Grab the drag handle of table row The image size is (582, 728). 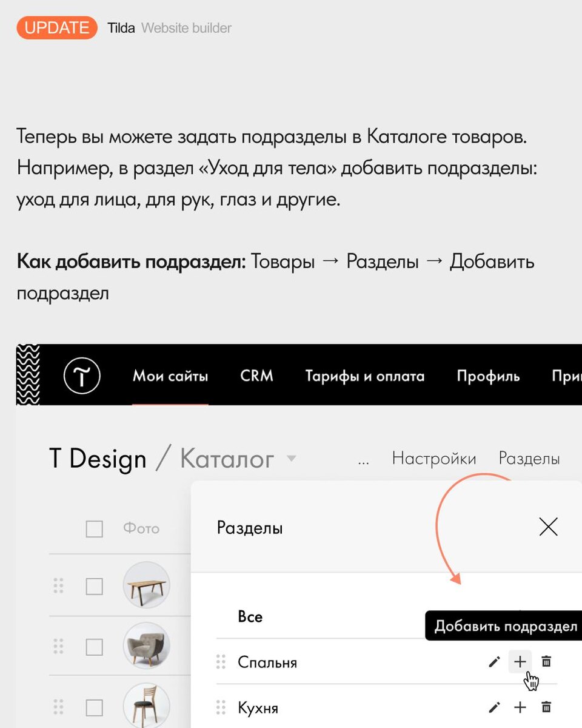pyautogui.click(x=58, y=586)
